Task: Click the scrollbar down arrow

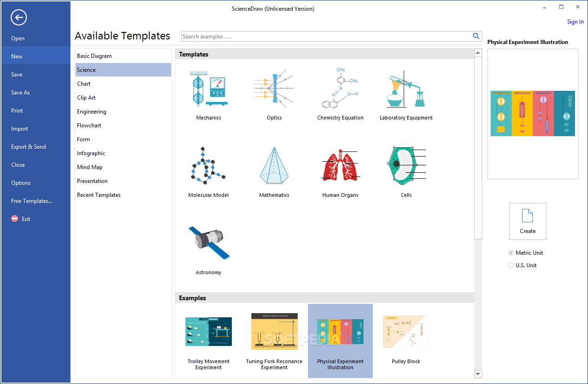Action: (478, 374)
